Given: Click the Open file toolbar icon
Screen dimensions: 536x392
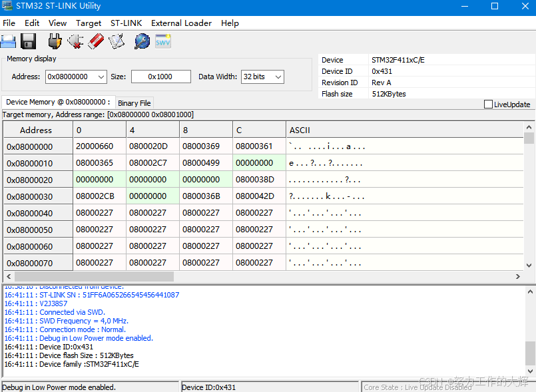Looking at the screenshot, I should (8, 41).
